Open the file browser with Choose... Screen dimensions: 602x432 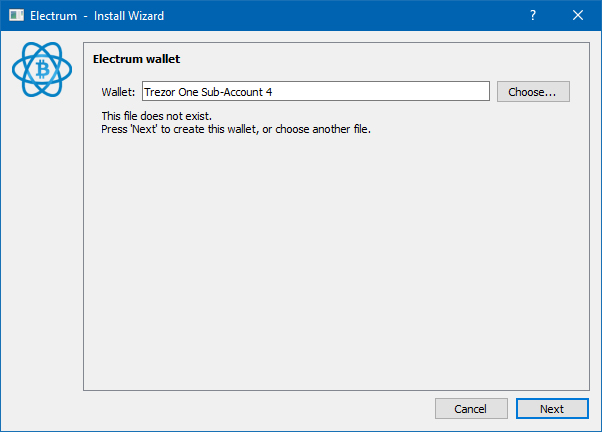point(533,91)
